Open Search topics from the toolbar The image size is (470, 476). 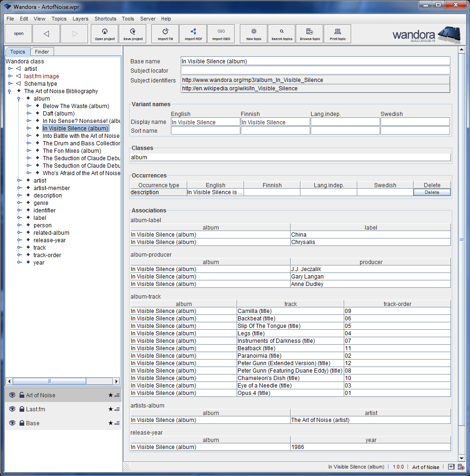281,34
